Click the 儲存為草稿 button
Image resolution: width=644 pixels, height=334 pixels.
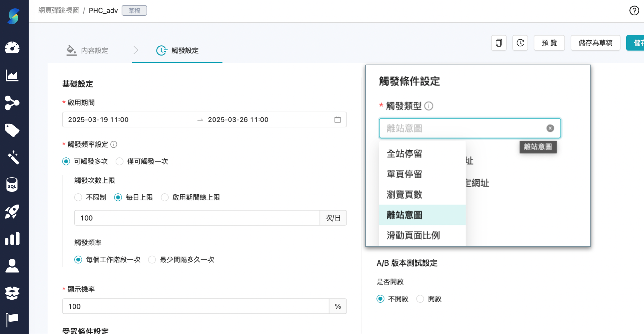(595, 43)
